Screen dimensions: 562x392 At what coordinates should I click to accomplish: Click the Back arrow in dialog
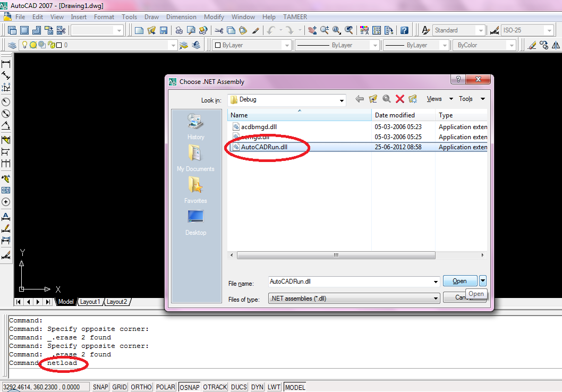(360, 99)
